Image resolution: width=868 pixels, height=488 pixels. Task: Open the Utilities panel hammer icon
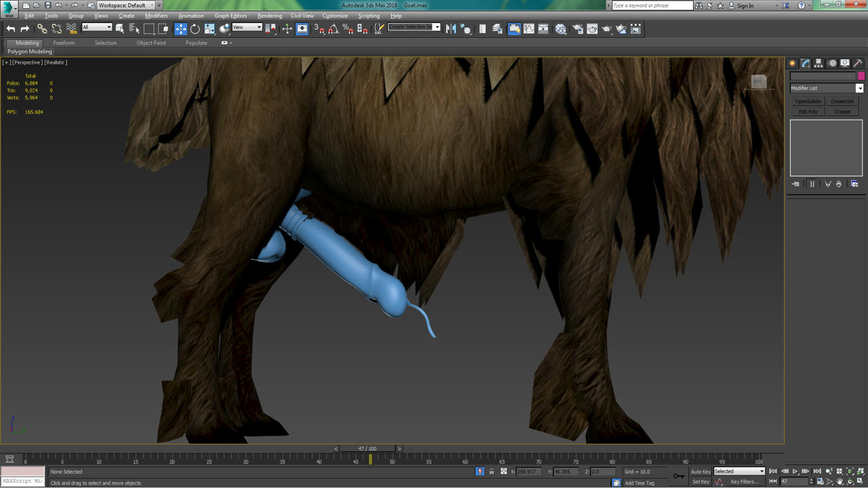(858, 63)
